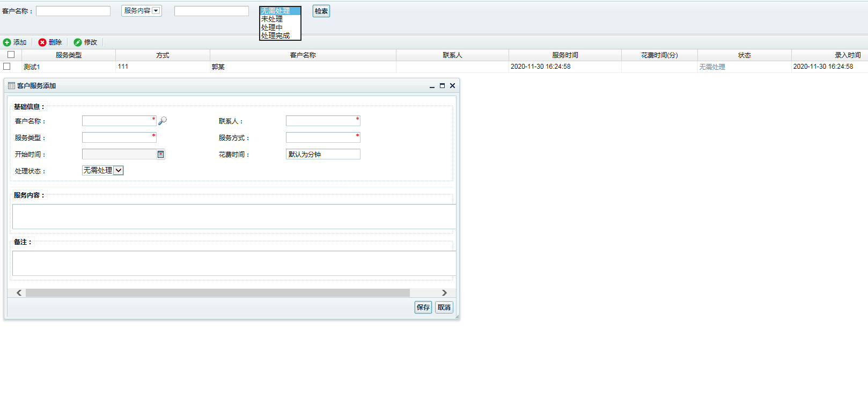Click the dialog horizontal scrollbar thumb

[x=218, y=293]
